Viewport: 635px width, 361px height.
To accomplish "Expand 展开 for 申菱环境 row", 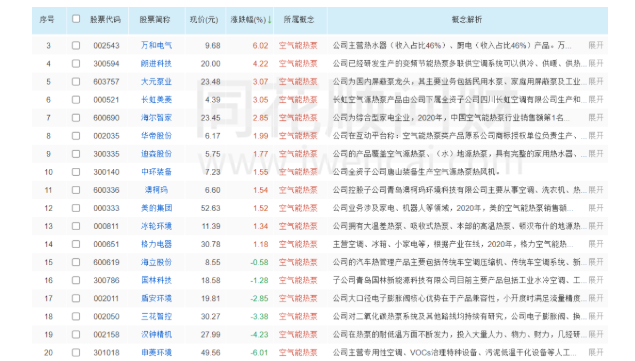I will pos(596,352).
